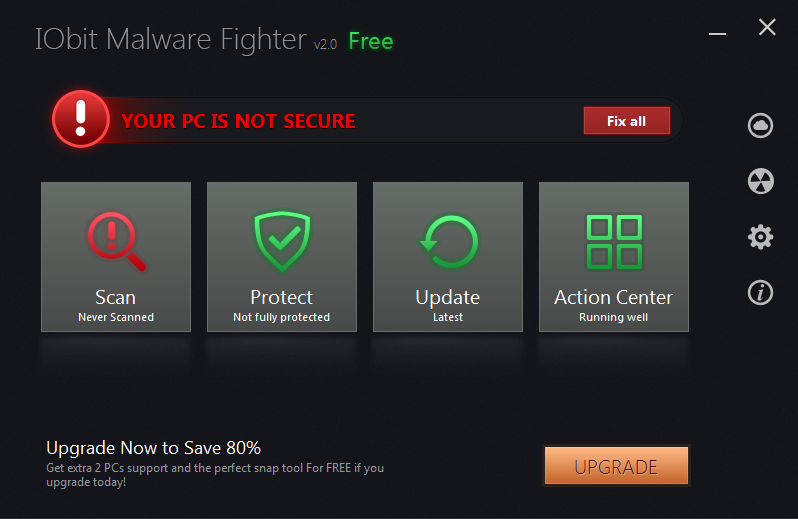Open the cloud icon in right sidebar

[760, 125]
